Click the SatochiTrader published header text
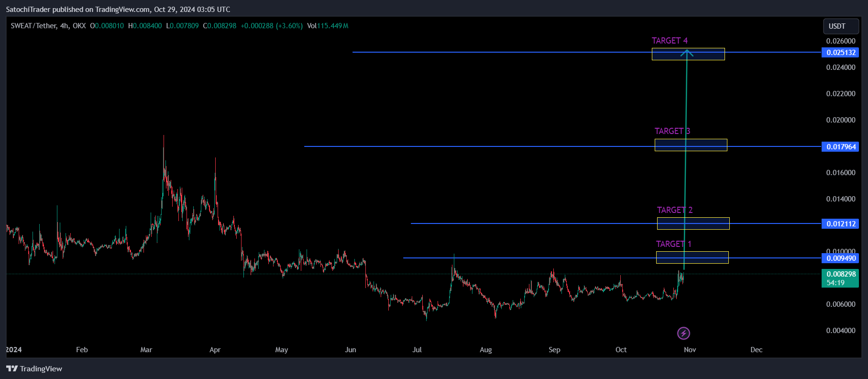The image size is (868, 379). (118, 10)
